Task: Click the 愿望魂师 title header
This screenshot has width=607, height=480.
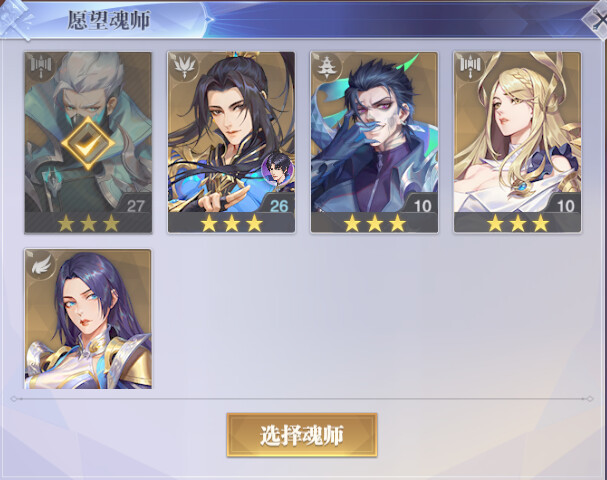Action: (109, 20)
